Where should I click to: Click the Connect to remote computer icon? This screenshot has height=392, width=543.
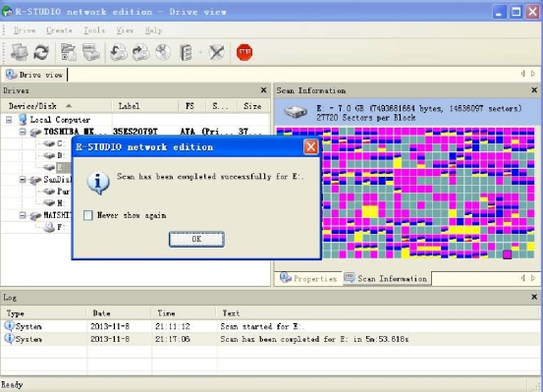pyautogui.click(x=19, y=52)
